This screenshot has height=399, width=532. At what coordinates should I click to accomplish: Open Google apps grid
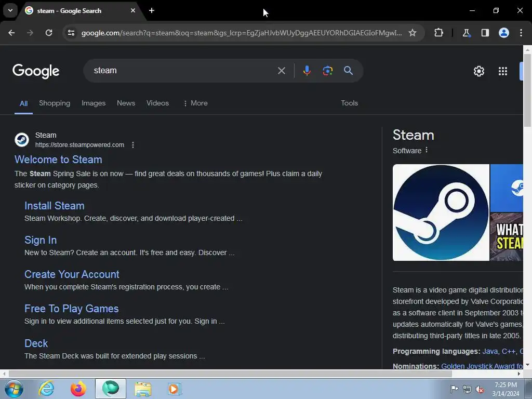tap(503, 71)
